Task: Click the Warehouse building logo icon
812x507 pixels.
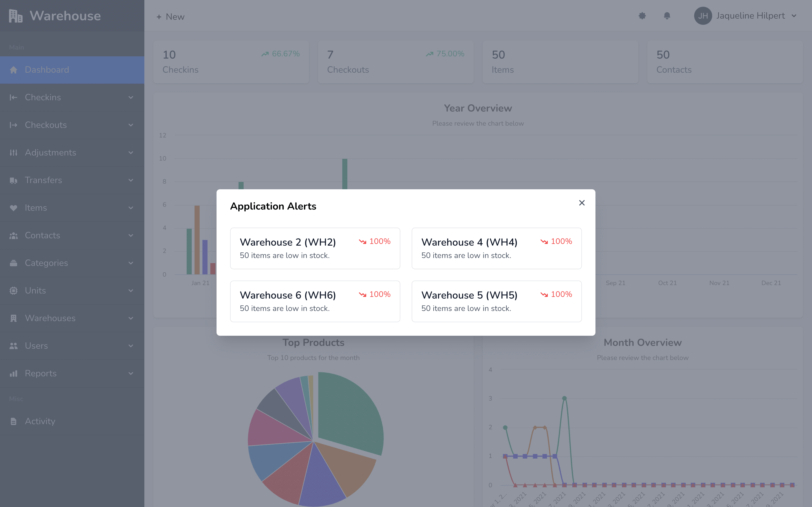Action: (x=16, y=16)
